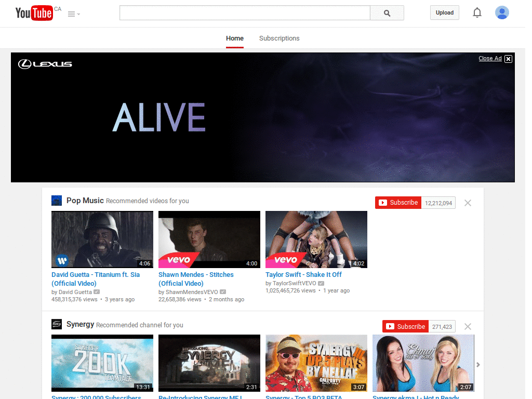Click Recommended videos for you label
The height and width of the screenshot is (399, 532).
[147, 201]
